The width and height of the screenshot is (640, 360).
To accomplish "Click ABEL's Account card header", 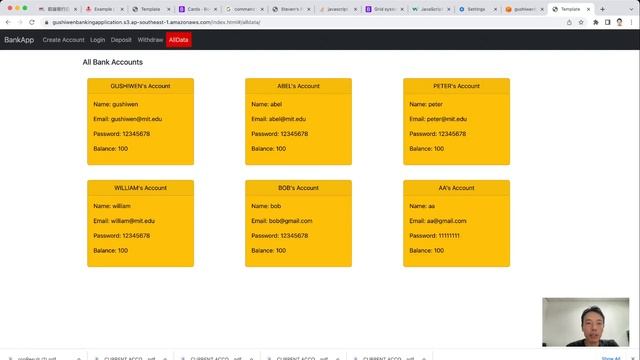I will coord(298,86).
